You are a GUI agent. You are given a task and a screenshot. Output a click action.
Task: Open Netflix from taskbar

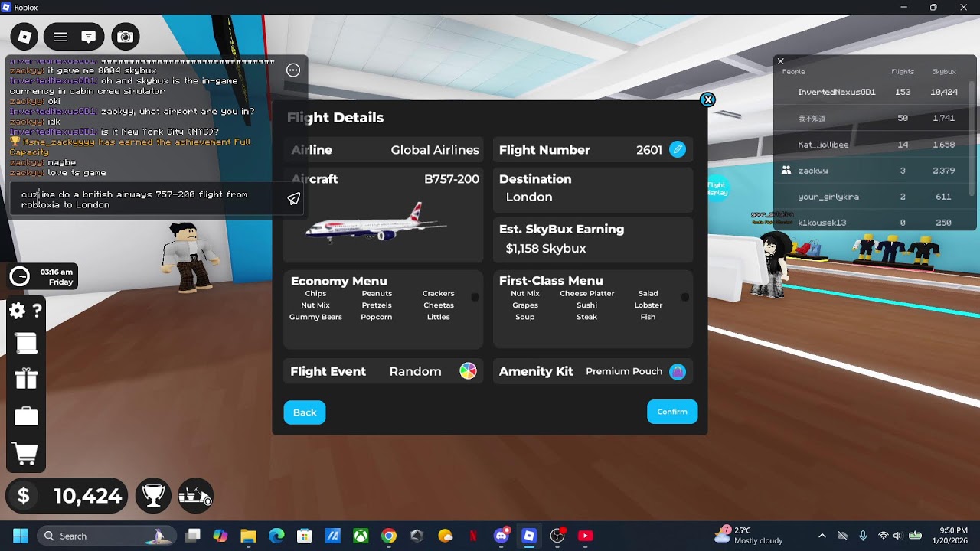coord(473,536)
